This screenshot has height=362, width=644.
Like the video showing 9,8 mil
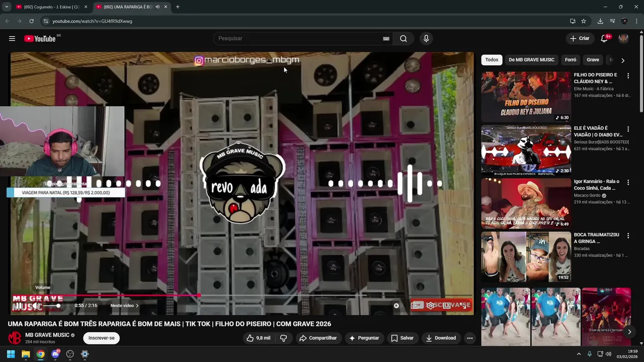click(258, 338)
